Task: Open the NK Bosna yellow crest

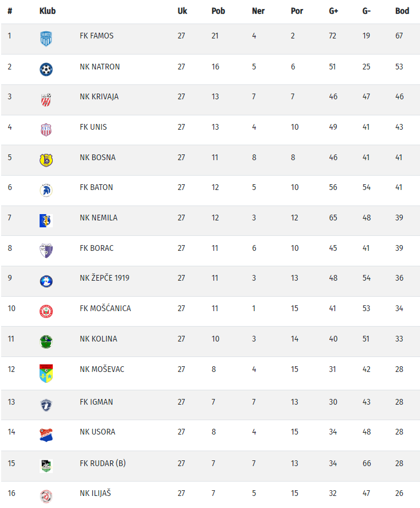Action: (x=46, y=160)
